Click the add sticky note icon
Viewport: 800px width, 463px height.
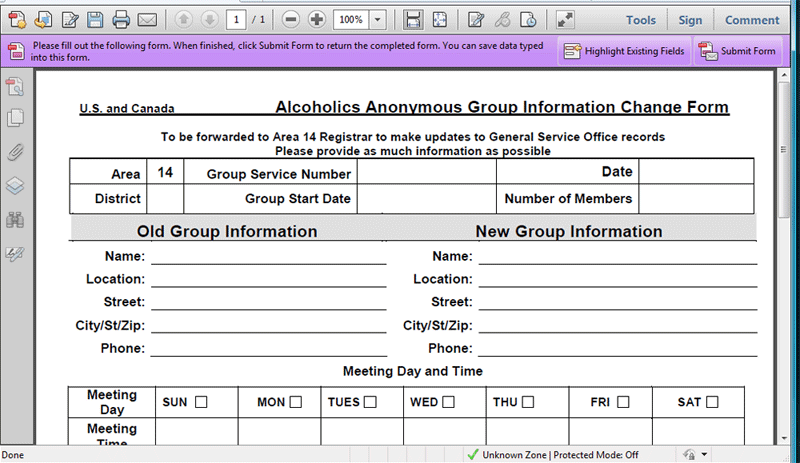point(476,20)
